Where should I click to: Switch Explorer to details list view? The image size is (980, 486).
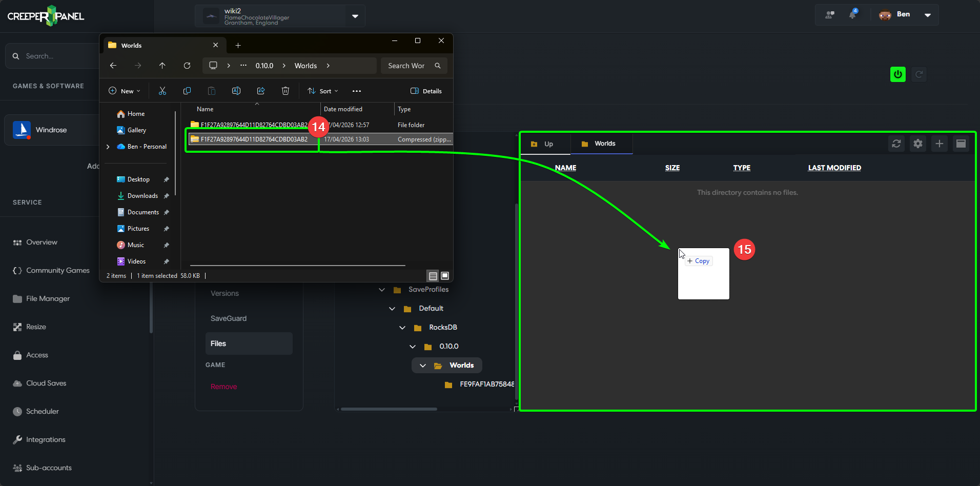pyautogui.click(x=433, y=276)
